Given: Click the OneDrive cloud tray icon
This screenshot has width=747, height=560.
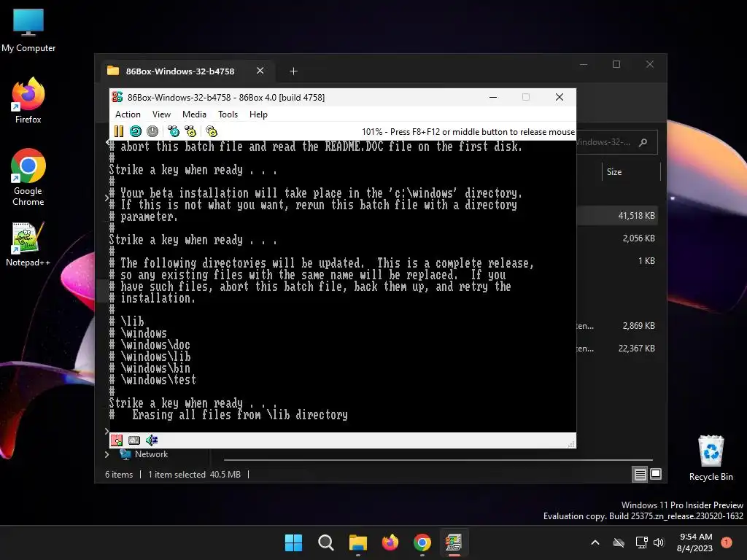Looking at the screenshot, I should tap(619, 542).
